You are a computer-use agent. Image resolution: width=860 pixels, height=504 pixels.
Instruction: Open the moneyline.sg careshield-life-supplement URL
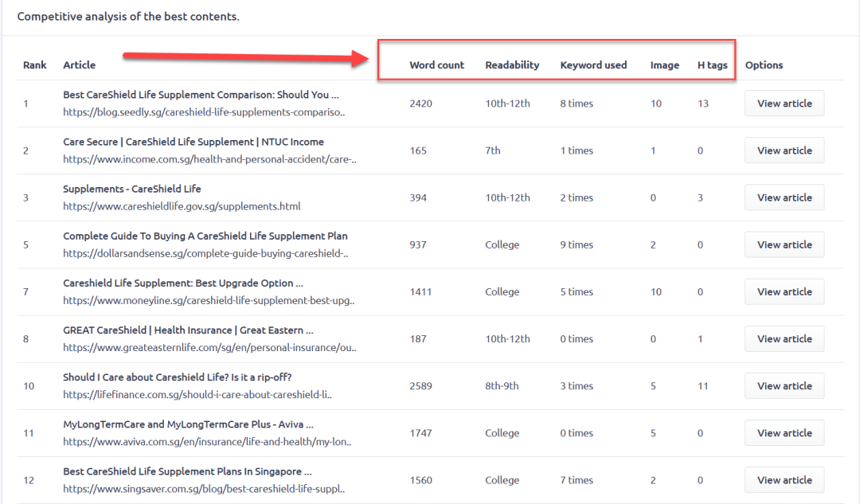tap(209, 300)
